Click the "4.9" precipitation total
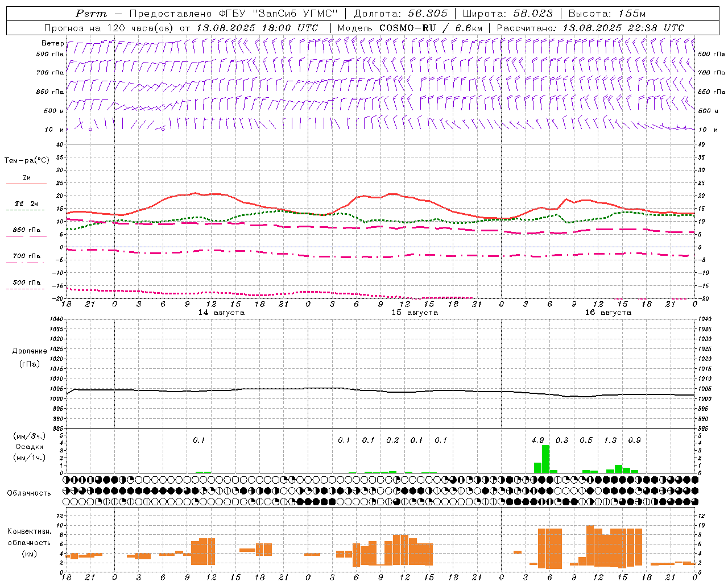728x582 pixels. tap(538, 440)
